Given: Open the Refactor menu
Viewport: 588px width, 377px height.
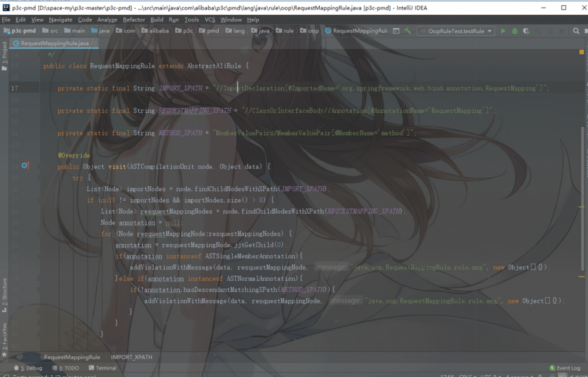Looking at the screenshot, I should [134, 19].
